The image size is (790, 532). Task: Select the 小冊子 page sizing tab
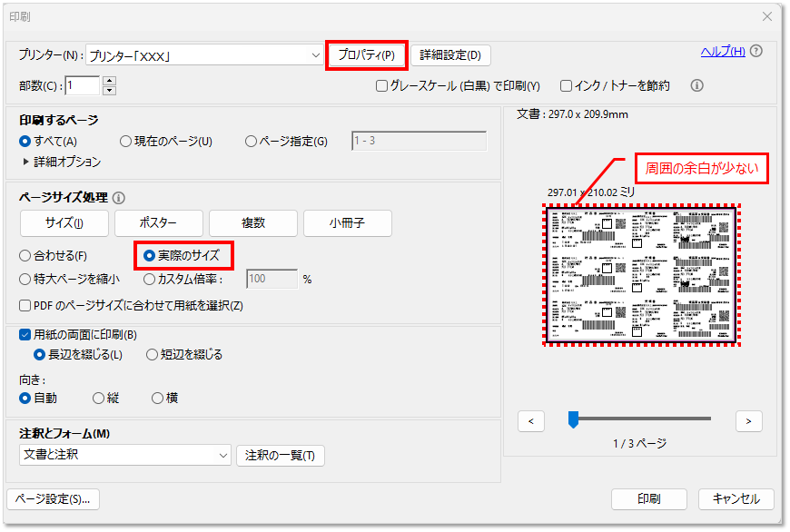347,222
